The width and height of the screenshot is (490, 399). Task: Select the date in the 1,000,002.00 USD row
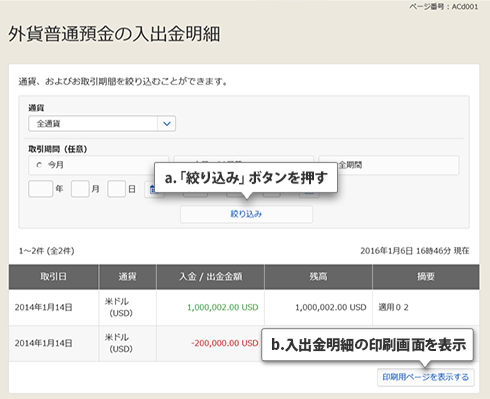[43, 307]
